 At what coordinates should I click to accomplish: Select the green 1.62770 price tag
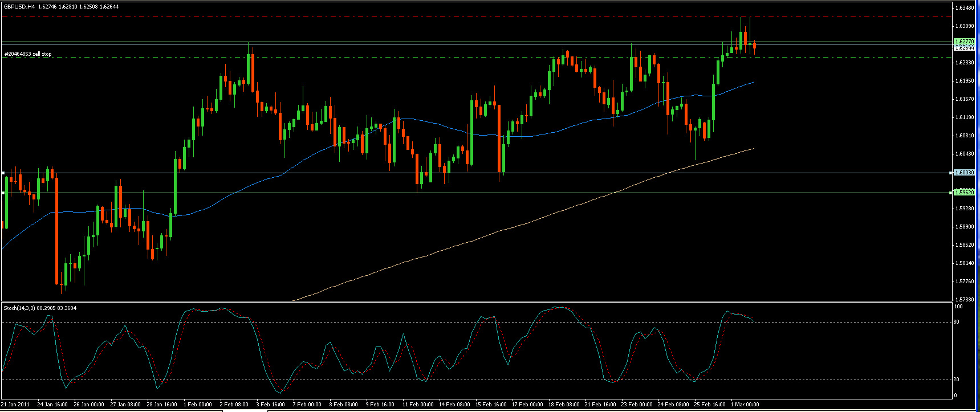[964, 42]
